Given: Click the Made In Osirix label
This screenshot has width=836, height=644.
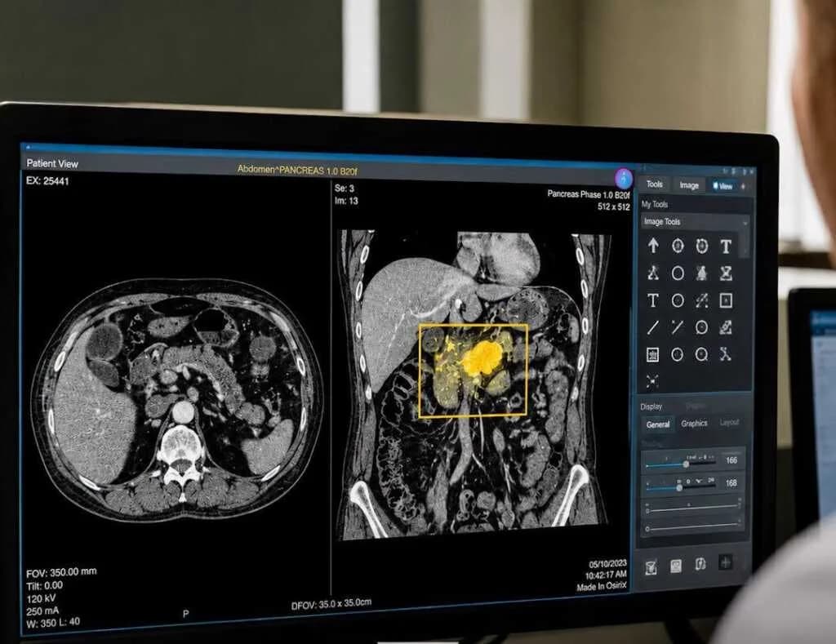Looking at the screenshot, I should point(602,587).
